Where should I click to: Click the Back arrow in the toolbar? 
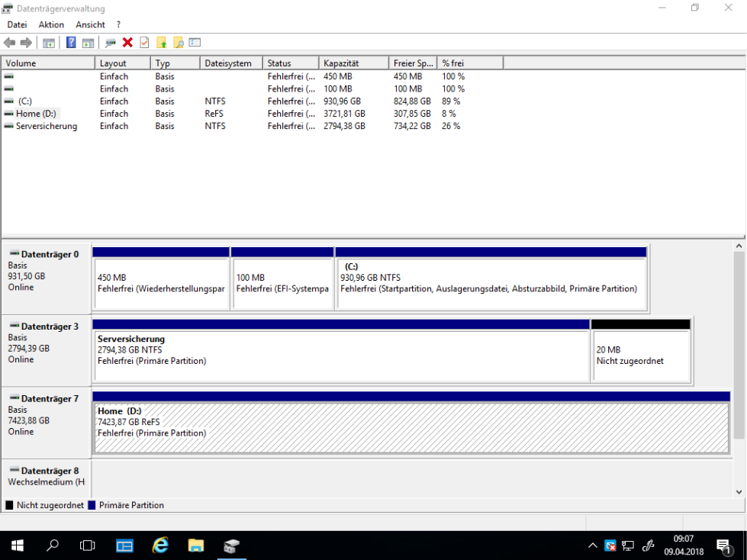pyautogui.click(x=10, y=43)
